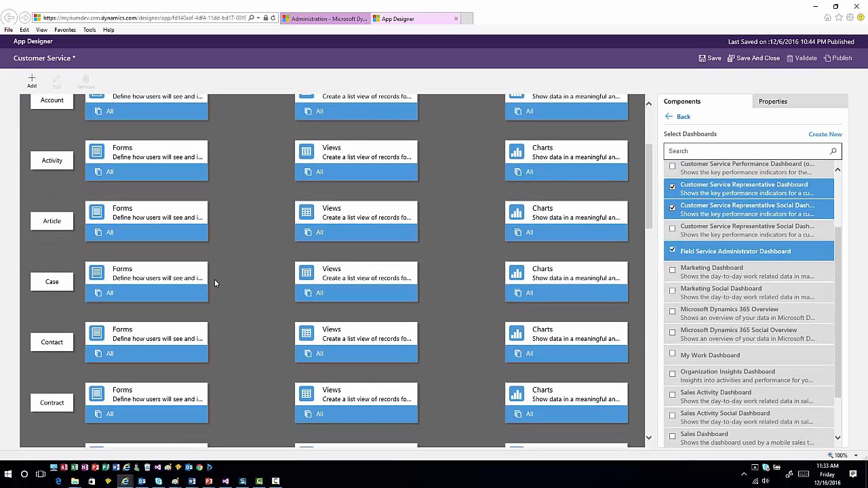Click the Views icon in Activity row
The width and height of the screenshot is (868, 488).
click(307, 152)
